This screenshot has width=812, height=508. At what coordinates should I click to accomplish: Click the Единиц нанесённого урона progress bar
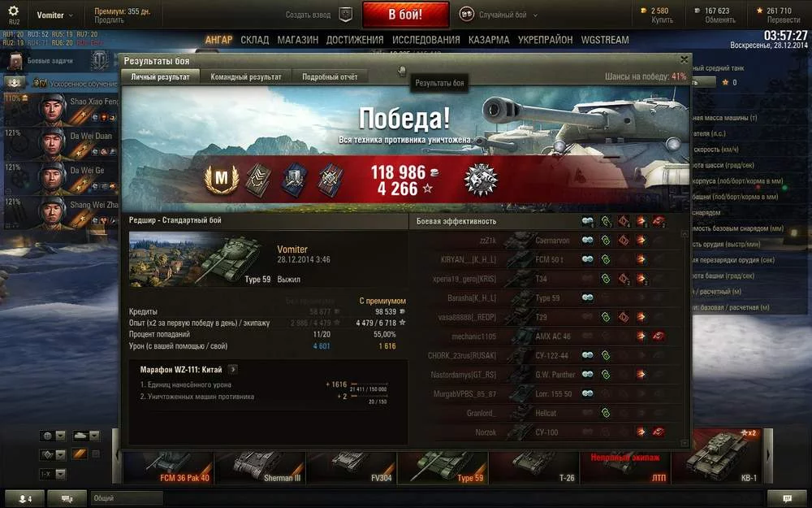[369, 384]
